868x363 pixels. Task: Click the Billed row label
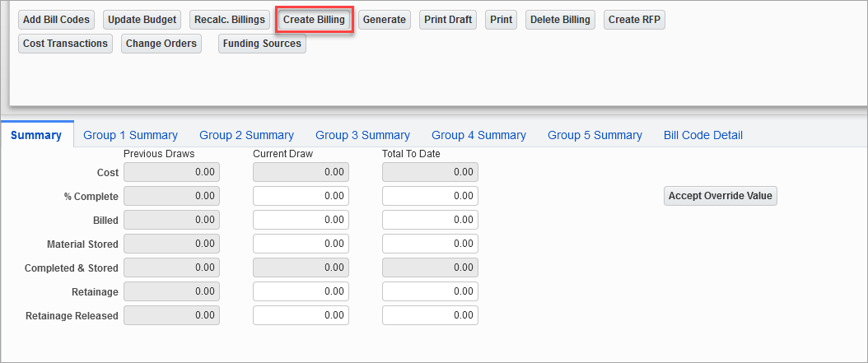[x=105, y=221]
